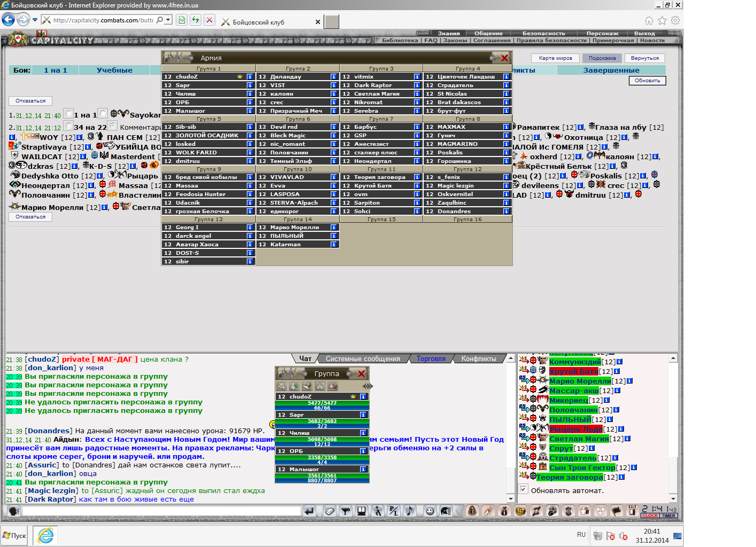
Task: Click the users list scrollbar down arrow
Action: point(673,498)
